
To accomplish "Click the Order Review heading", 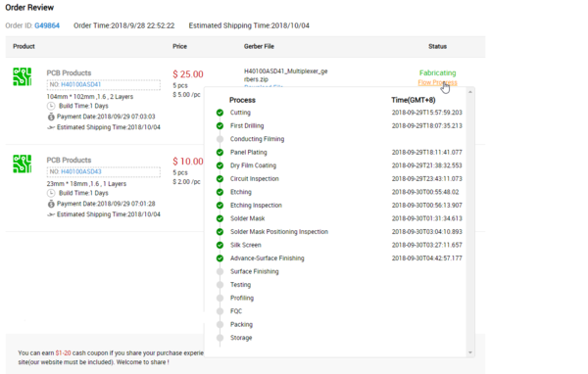I will pyautogui.click(x=29, y=8).
